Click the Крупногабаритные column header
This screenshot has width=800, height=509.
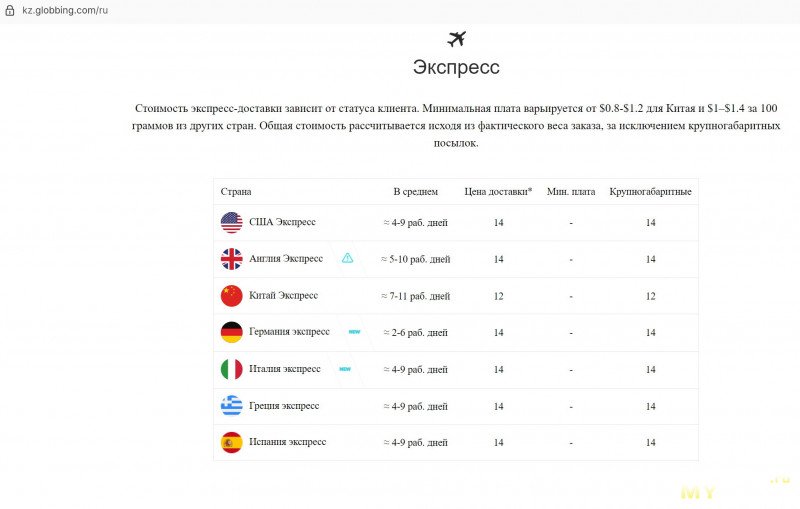click(x=650, y=192)
